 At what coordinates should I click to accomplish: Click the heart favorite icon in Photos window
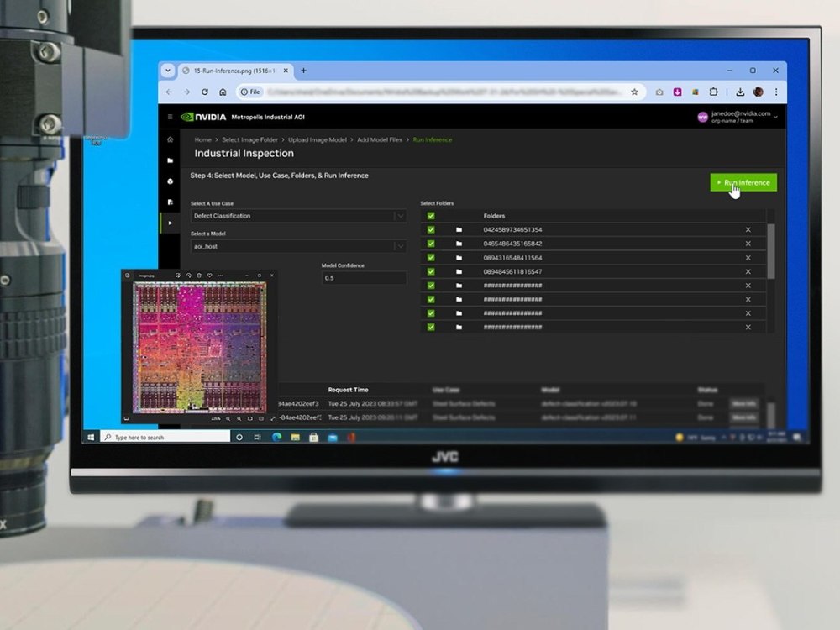point(209,276)
